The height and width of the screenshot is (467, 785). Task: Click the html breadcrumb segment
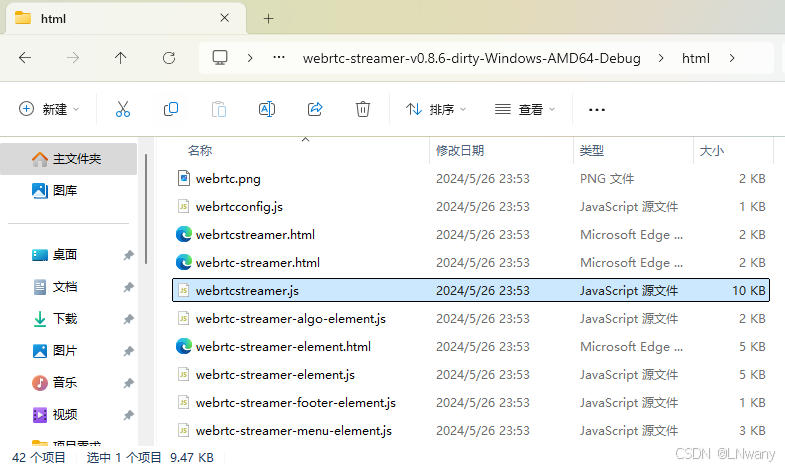(696, 58)
